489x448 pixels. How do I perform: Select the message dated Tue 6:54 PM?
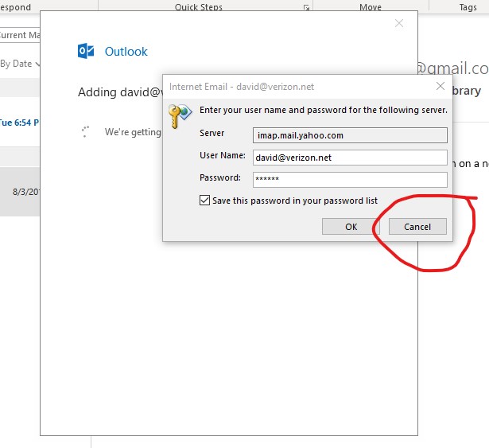pyautogui.click(x=19, y=123)
